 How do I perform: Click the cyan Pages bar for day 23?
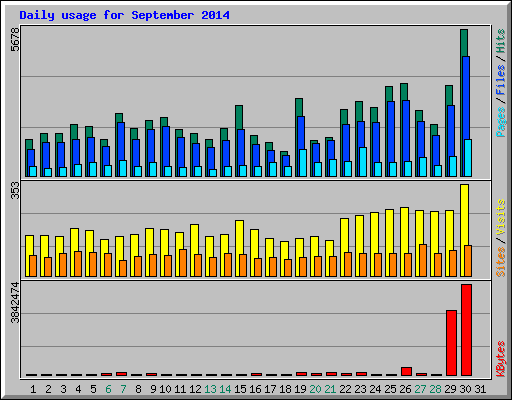click(363, 162)
